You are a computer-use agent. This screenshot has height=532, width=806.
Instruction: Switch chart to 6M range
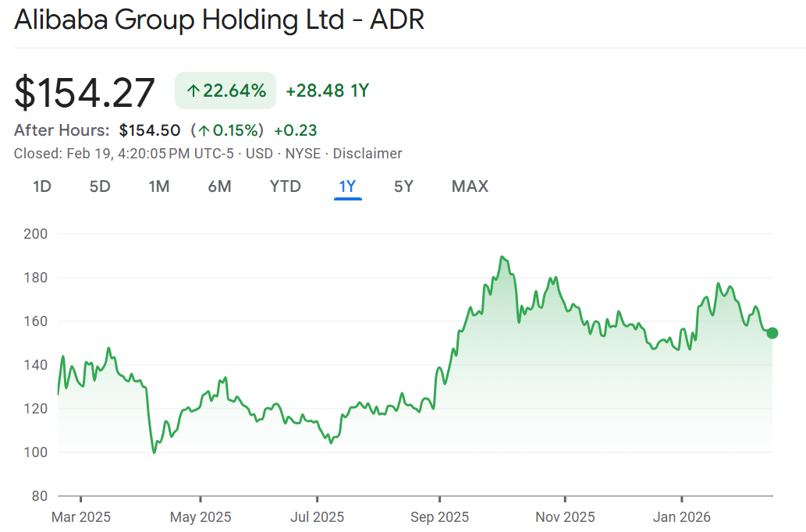click(219, 186)
